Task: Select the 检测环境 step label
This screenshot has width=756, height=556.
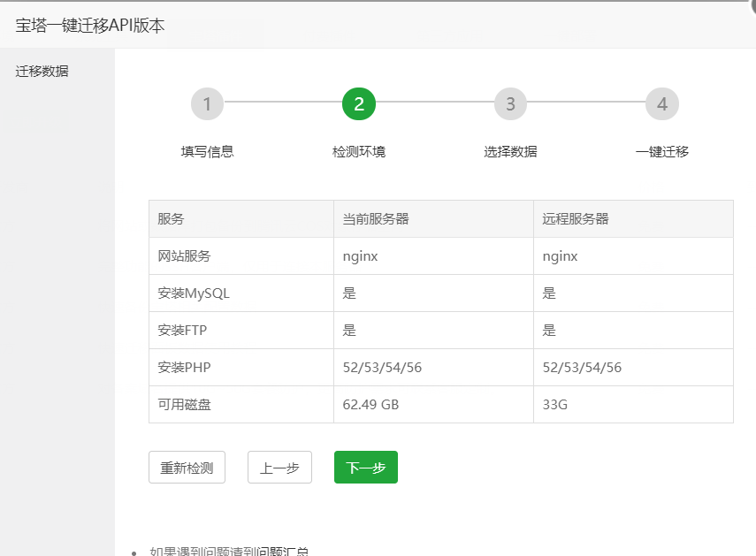Action: pos(358,151)
